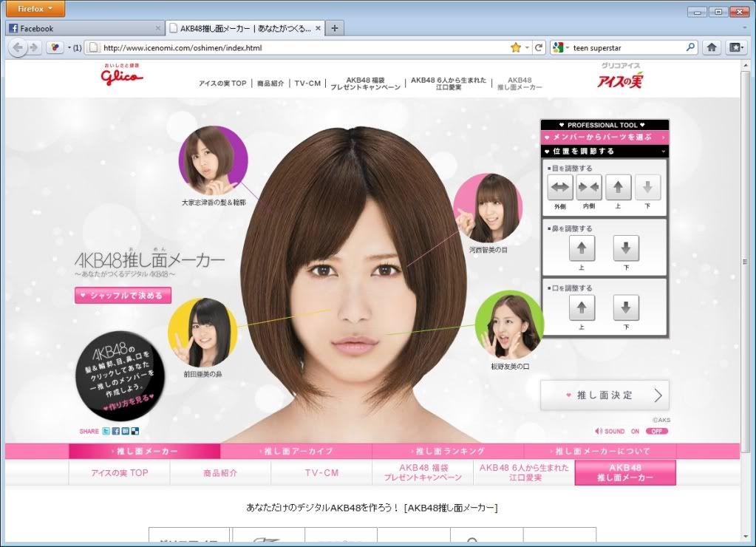
Task: Open AKB48 福袋 プレゼントキャンペーン in lower menu
Action: point(423,473)
